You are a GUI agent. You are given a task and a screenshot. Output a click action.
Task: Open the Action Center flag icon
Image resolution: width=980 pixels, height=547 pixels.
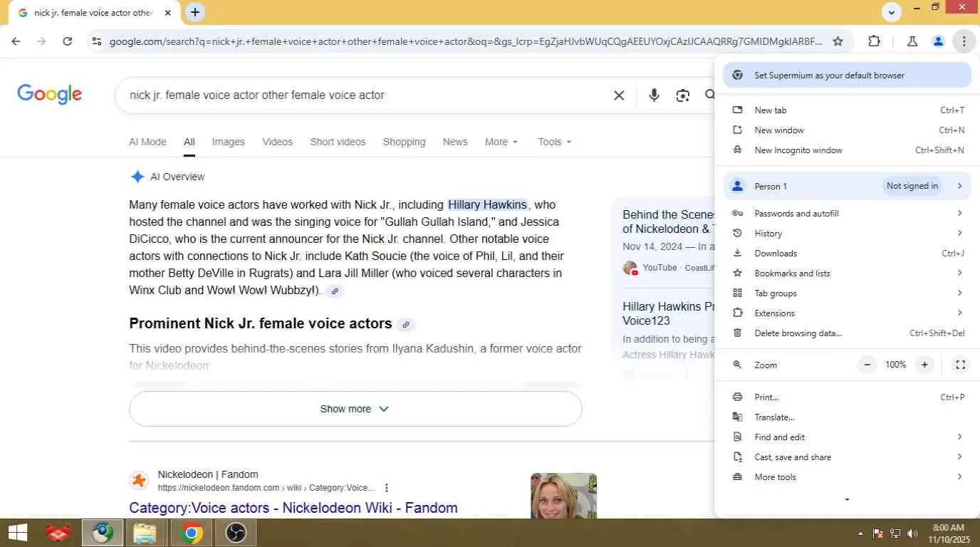878,533
